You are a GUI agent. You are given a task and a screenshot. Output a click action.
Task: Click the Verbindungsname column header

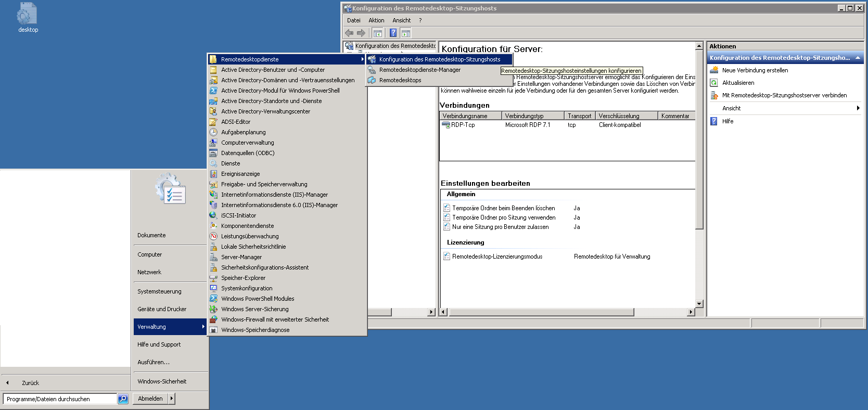pos(470,116)
